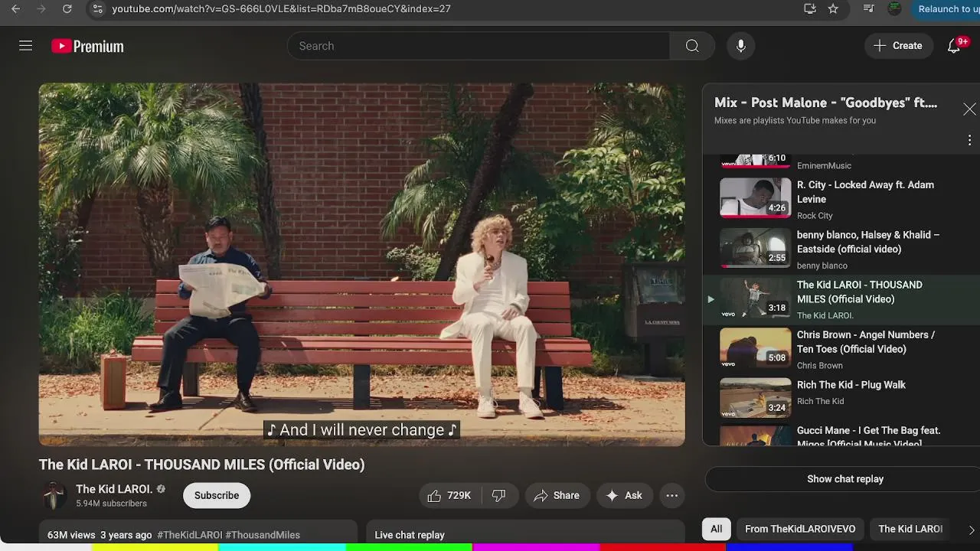
Task: Play Chris Brown - Angel Numbers video
Action: [x=841, y=349]
